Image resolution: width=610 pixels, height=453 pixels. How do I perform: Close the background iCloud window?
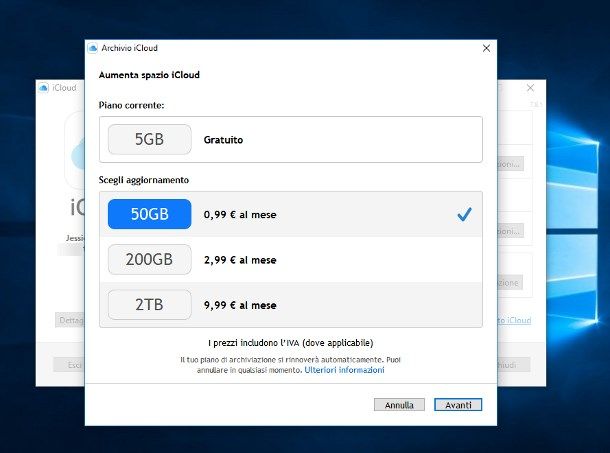(530, 88)
